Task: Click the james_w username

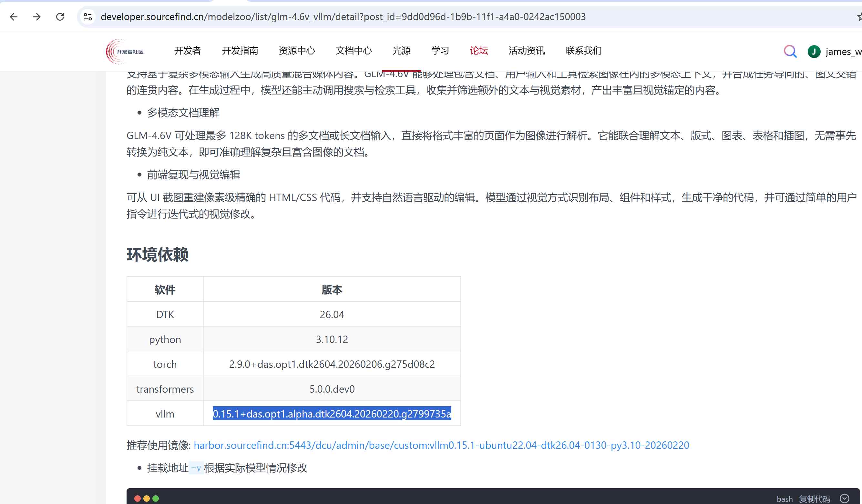Action: [x=843, y=52]
